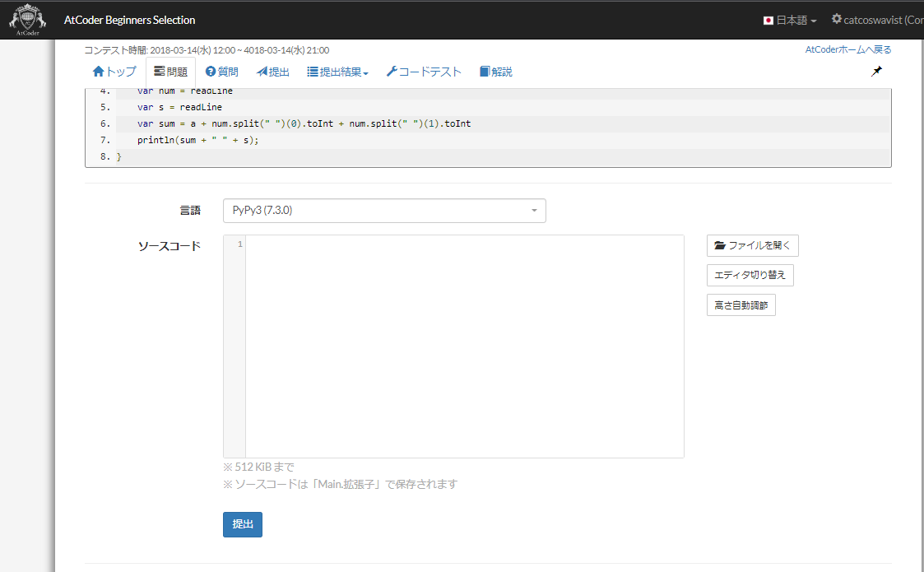Select the 問題 tab
Viewport: 924px width, 572px height.
coord(170,72)
